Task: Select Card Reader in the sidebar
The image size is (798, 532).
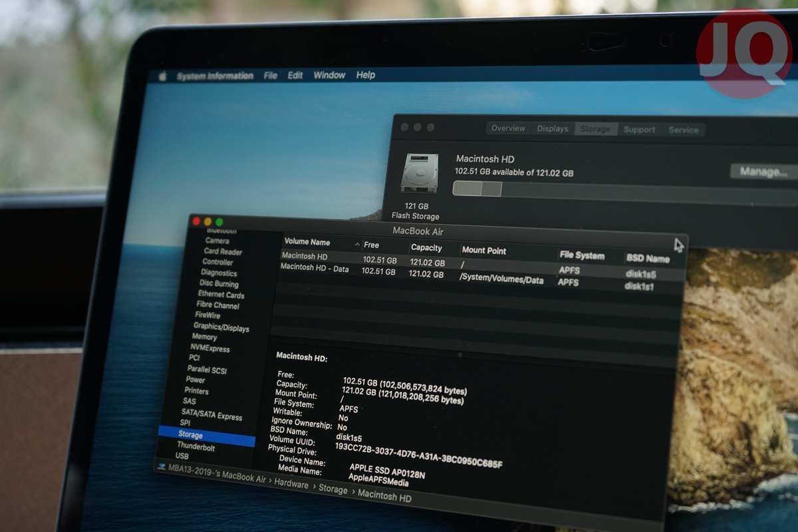Action: pyautogui.click(x=223, y=251)
